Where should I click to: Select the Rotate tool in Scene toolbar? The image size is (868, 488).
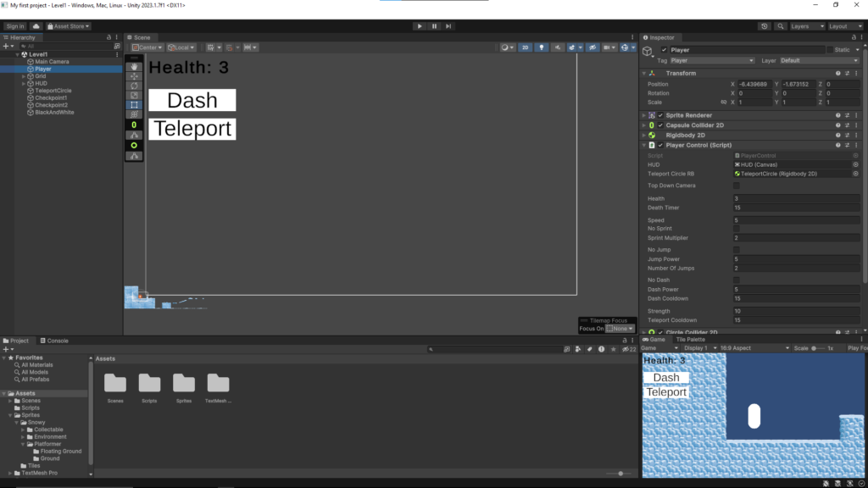click(x=136, y=86)
